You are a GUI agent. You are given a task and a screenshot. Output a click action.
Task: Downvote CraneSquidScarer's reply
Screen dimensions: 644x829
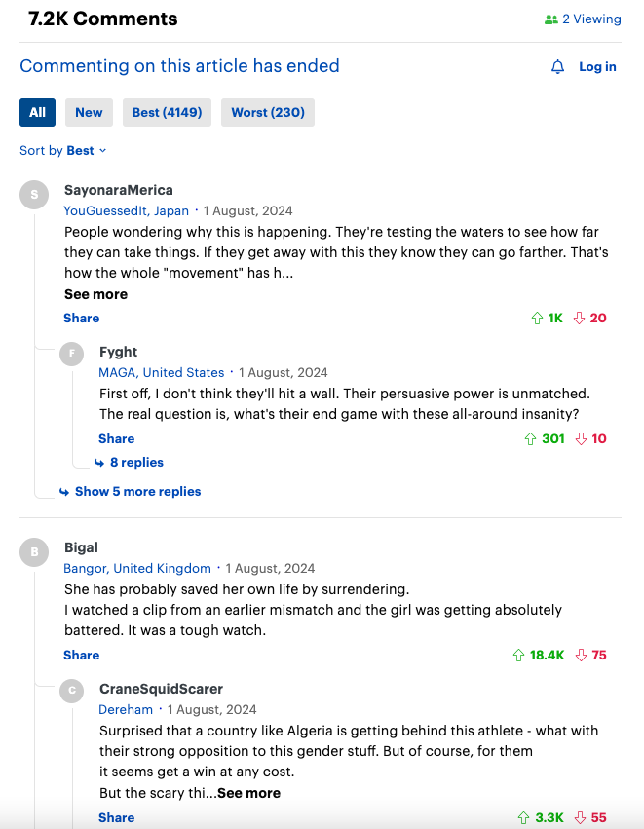coord(580,818)
